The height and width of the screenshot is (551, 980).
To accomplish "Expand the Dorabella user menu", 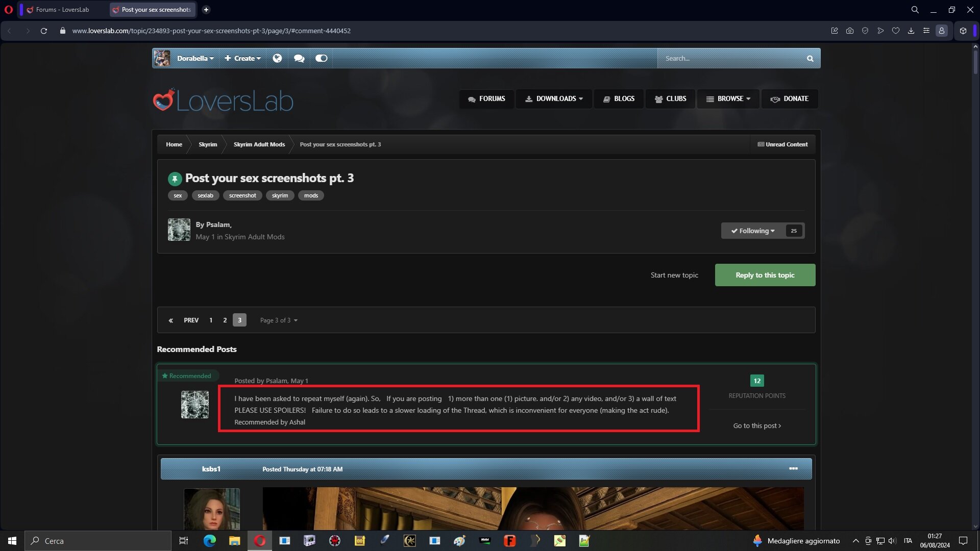I will point(195,58).
